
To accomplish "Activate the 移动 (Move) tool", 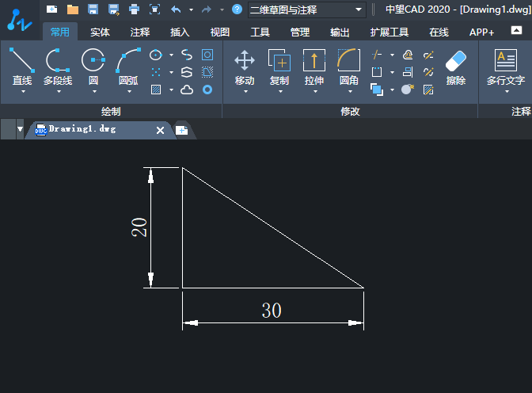I will 245,61.
